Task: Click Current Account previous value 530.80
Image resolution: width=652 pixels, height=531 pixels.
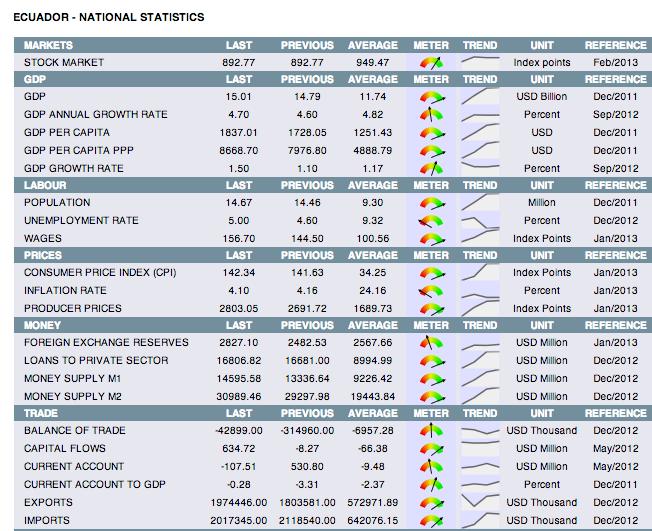Action: [x=307, y=467]
